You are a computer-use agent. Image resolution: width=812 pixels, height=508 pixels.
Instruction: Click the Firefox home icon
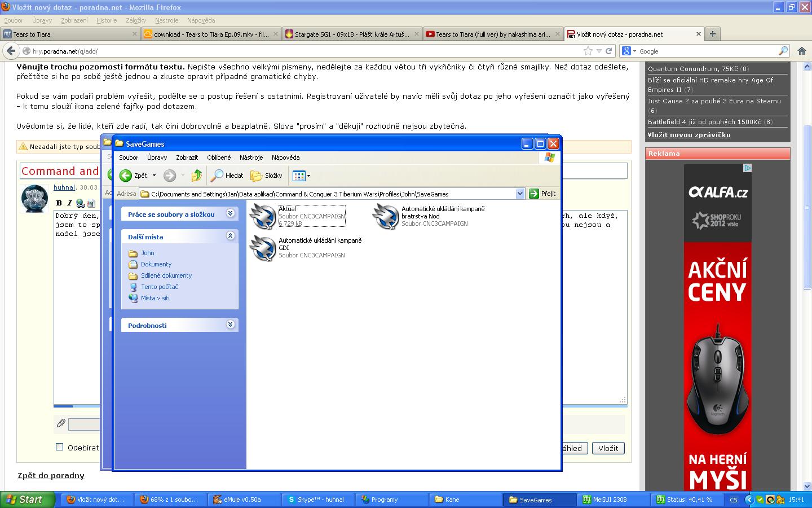pyautogui.click(x=802, y=51)
